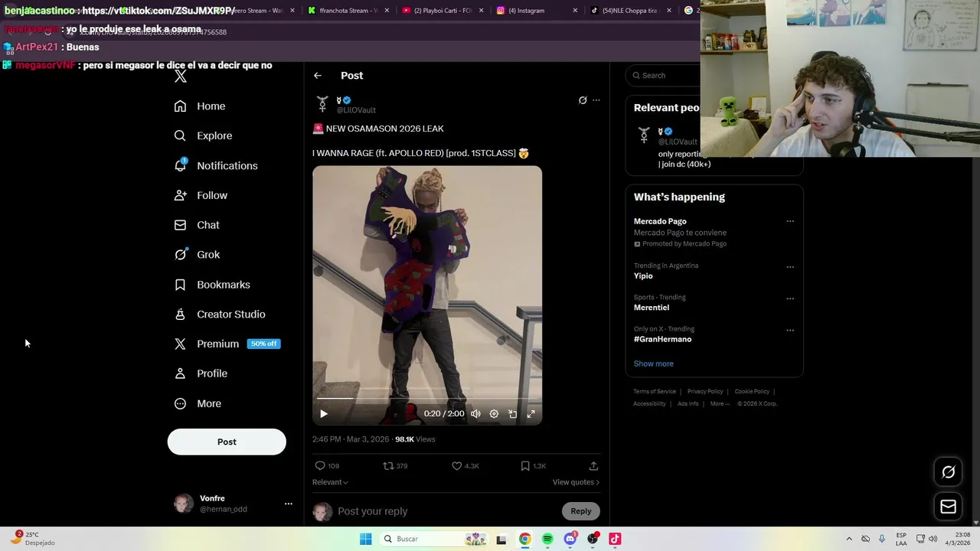Switch to the NLE Choppa TikTok tab
Screen dimensions: 980x551
[630, 11]
